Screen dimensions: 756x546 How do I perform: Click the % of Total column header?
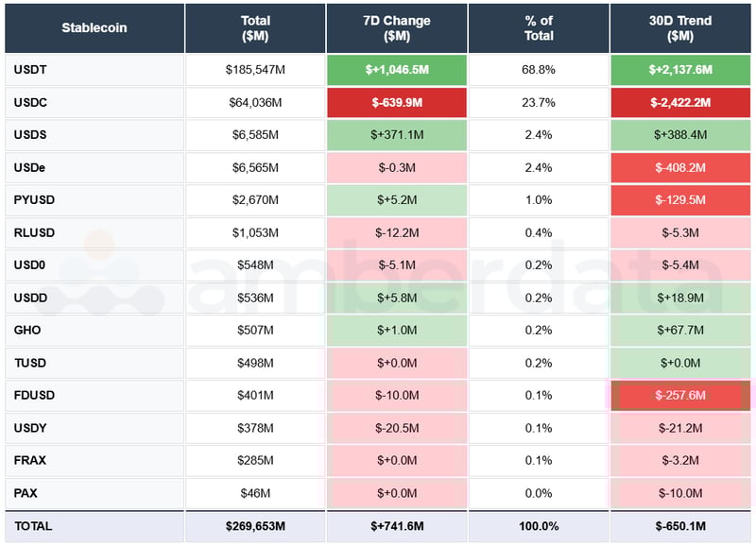tap(539, 28)
